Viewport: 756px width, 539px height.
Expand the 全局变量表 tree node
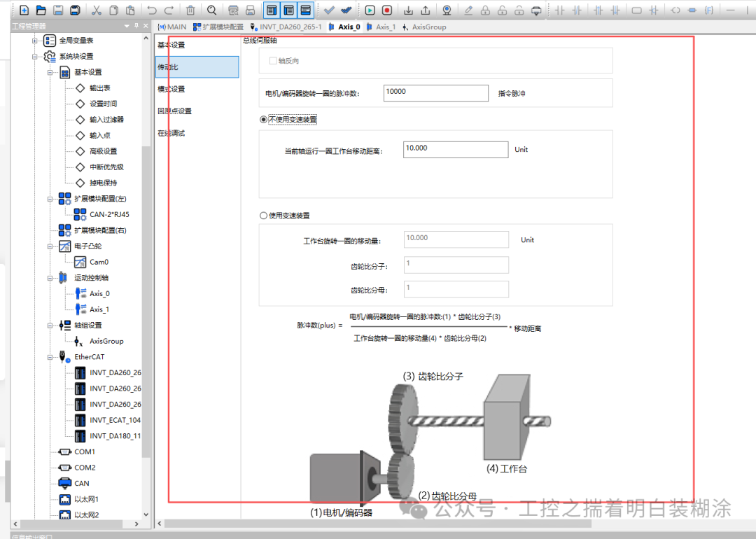35,41
